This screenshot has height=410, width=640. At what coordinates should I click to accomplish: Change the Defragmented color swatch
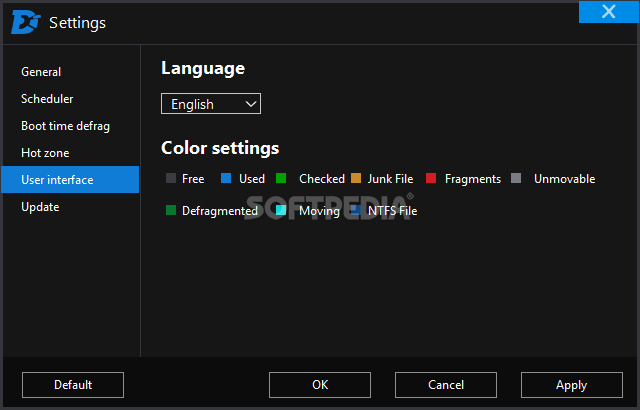coord(171,210)
